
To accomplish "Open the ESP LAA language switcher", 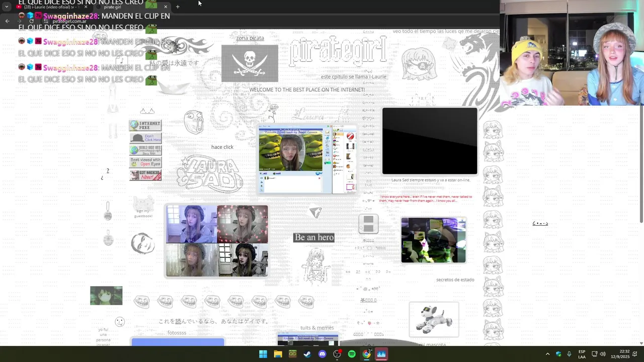I will 582,354.
